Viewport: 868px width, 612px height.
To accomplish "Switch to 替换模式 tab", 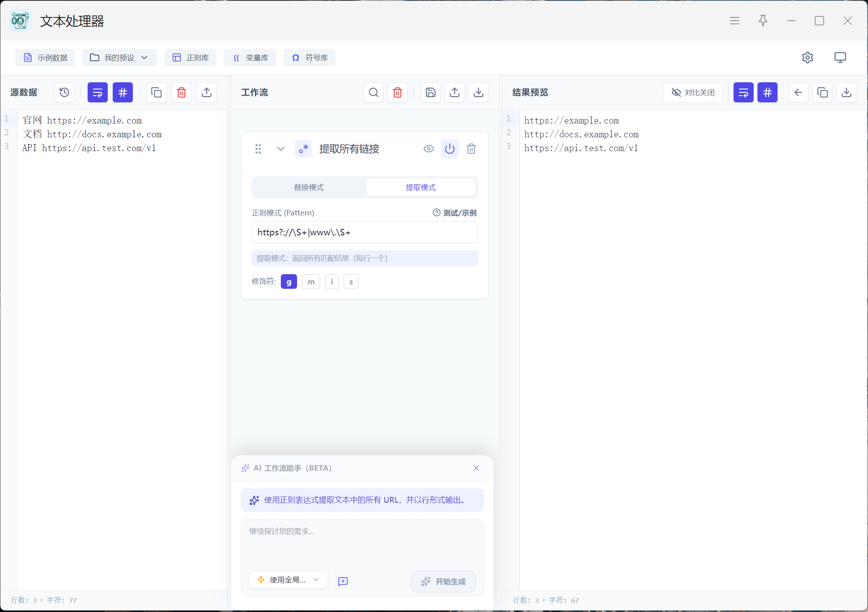I will click(x=309, y=187).
